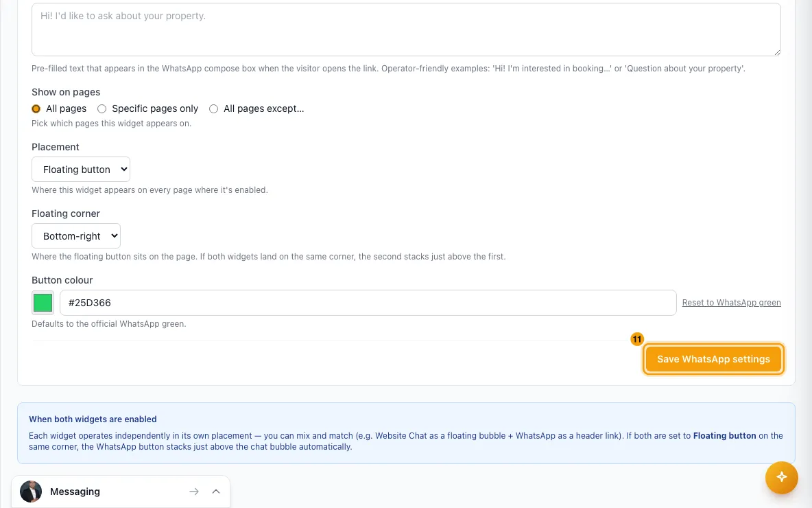Click the 'Placement' field label

pos(56,147)
